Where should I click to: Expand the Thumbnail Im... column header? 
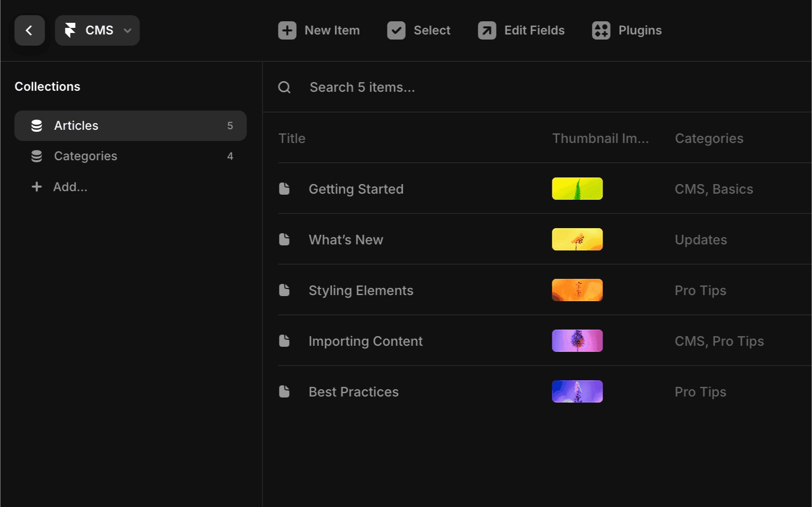point(601,138)
